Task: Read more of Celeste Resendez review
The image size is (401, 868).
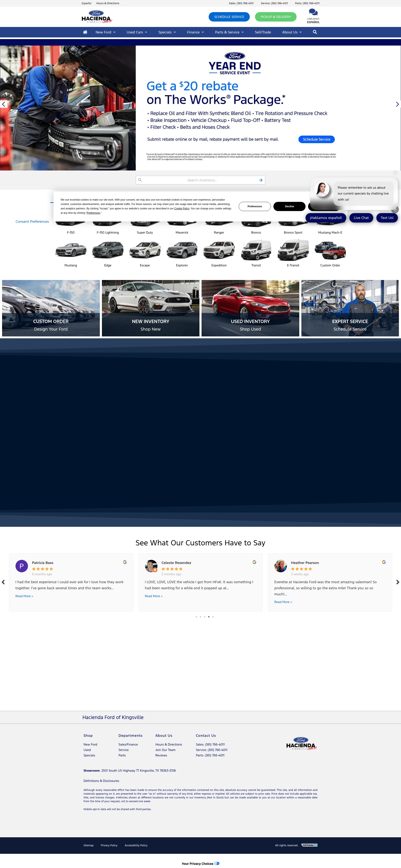Action: click(154, 596)
